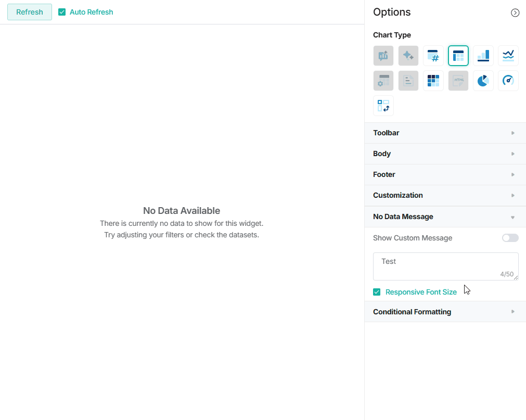Expand the Toolbar section

445,133
